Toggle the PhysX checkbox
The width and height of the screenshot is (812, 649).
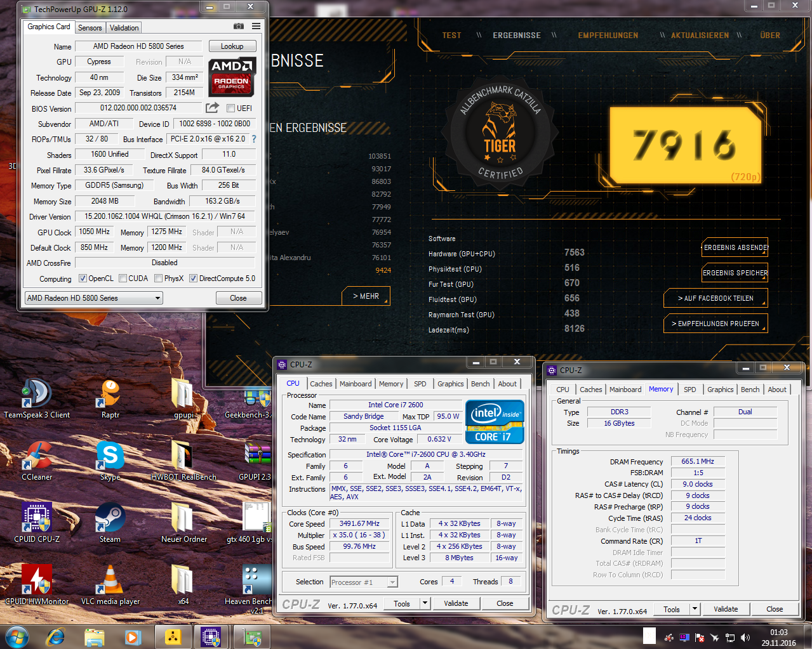[158, 278]
